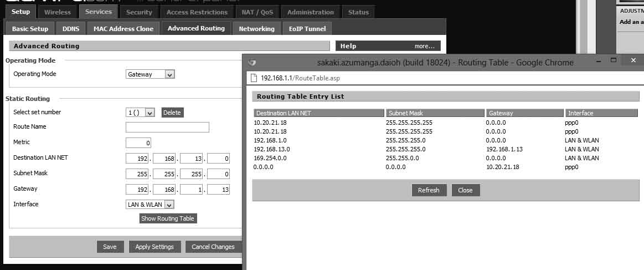The image size is (644, 270).
Task: Click the Save button
Action: click(x=110, y=247)
